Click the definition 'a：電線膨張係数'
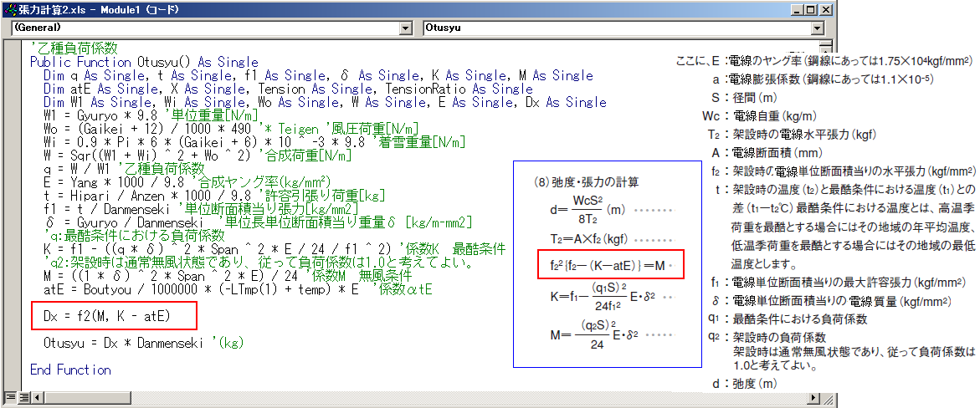 [824, 79]
